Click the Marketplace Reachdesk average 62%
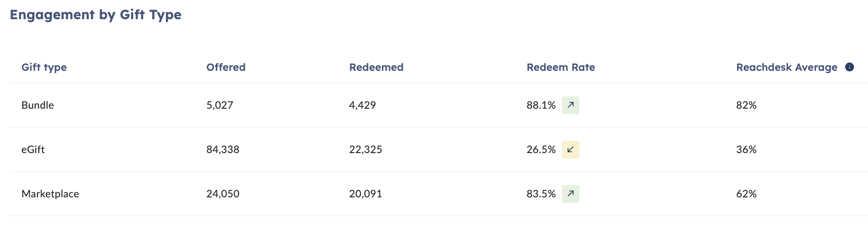The width and height of the screenshot is (868, 233). 746,194
